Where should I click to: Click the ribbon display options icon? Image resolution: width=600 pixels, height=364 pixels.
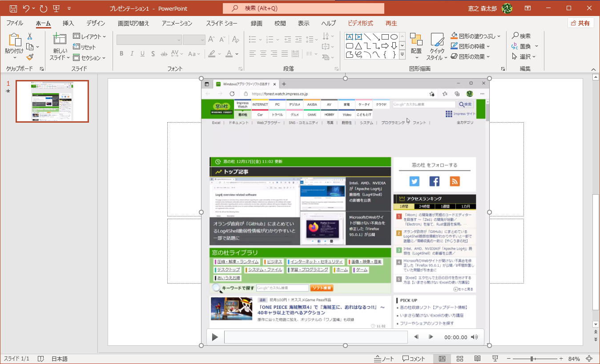pos(528,8)
